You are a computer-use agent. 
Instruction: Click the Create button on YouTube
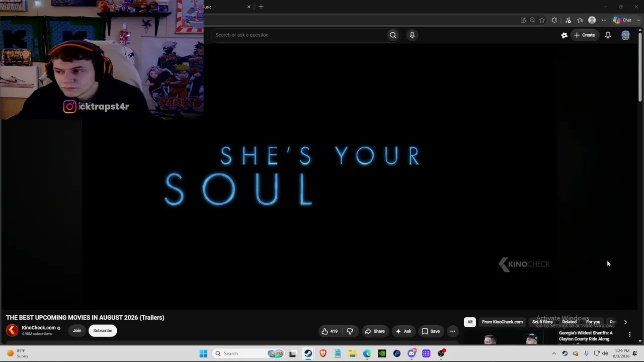[585, 35]
